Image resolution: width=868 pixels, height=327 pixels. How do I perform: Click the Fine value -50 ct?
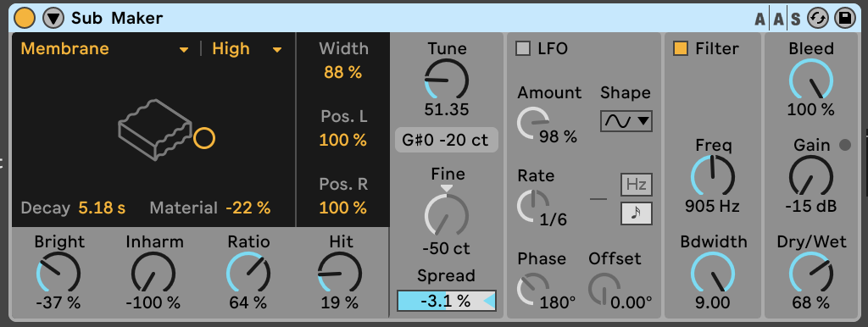(x=446, y=249)
